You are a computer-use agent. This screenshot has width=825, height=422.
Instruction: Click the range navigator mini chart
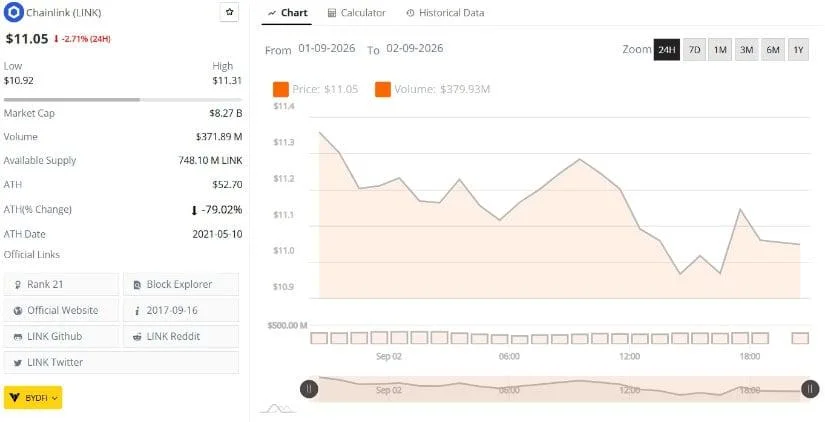coord(559,389)
